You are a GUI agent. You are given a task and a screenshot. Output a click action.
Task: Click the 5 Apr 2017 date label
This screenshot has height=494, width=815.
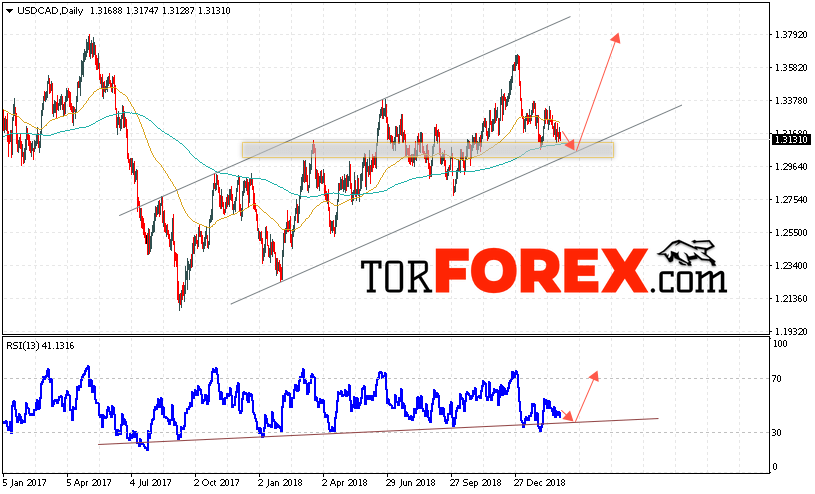click(x=89, y=483)
